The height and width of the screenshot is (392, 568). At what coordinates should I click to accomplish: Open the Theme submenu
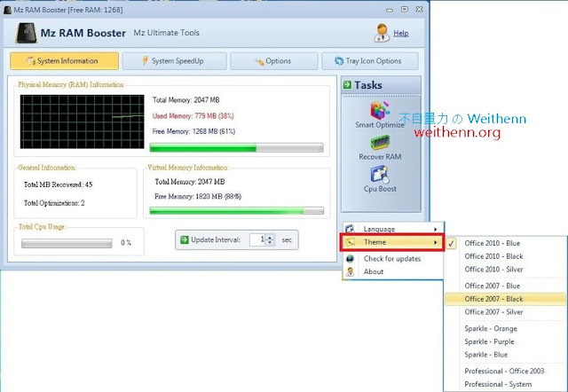tap(392, 242)
